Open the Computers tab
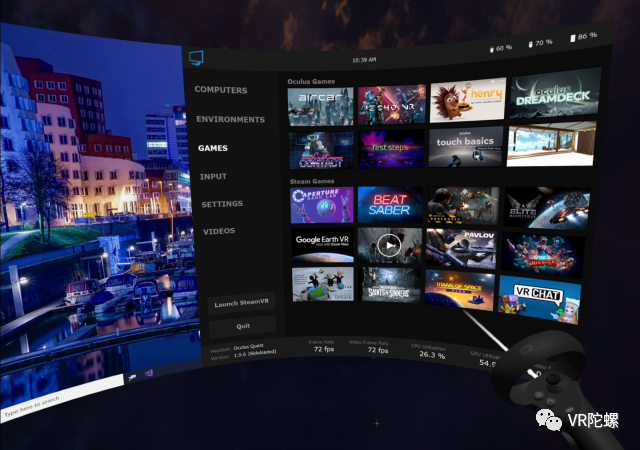The height and width of the screenshot is (450, 640). click(221, 90)
